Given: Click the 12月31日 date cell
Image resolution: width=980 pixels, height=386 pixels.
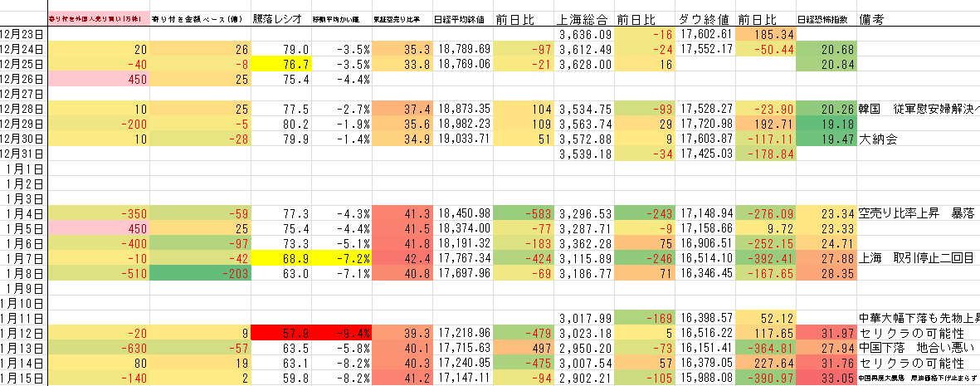Looking at the screenshot, I should pos(24,154).
